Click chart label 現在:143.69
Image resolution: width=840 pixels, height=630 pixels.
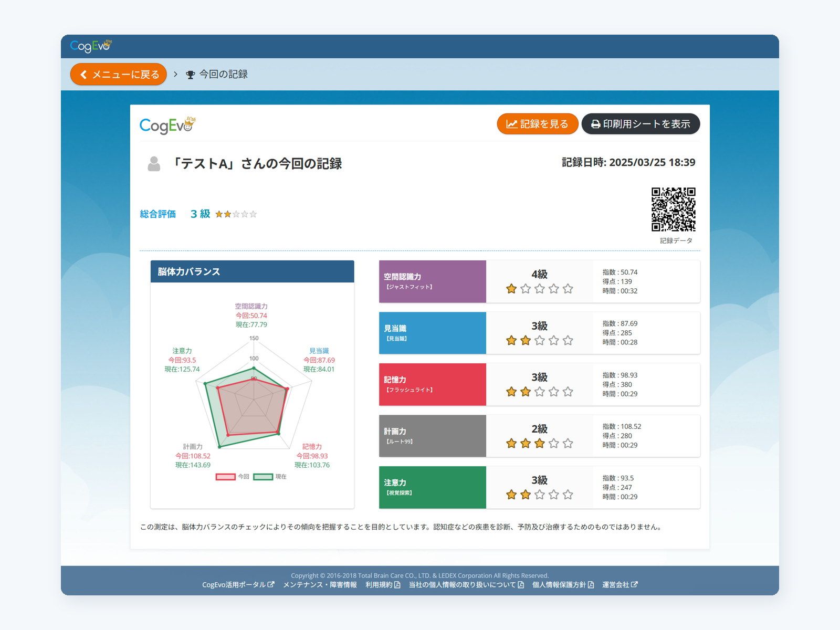[x=193, y=465]
